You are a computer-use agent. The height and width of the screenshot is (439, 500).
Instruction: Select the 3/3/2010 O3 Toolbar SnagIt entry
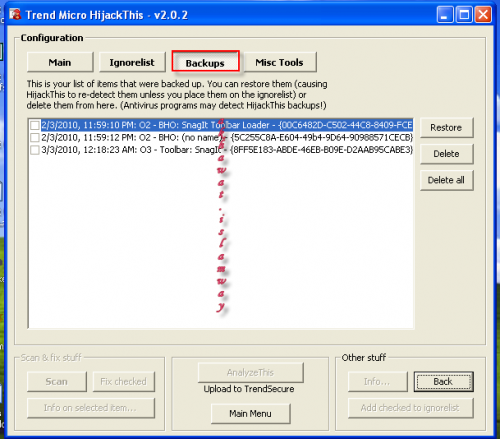[227, 150]
